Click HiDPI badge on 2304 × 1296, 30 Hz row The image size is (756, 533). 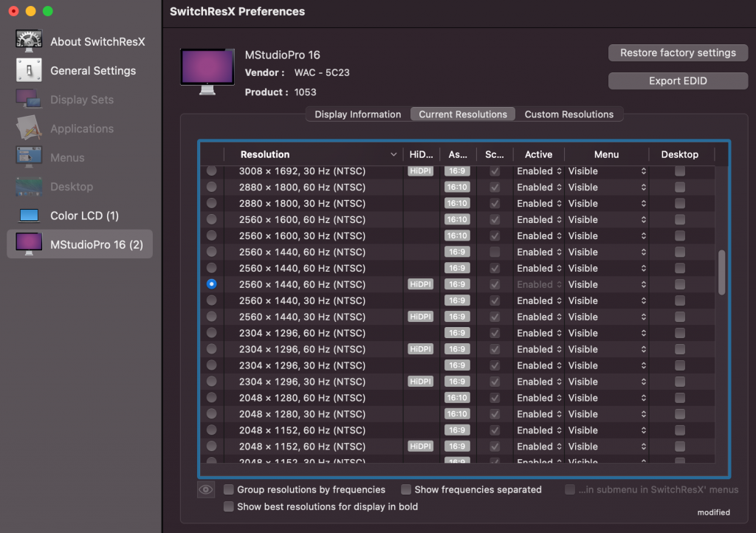pos(420,382)
